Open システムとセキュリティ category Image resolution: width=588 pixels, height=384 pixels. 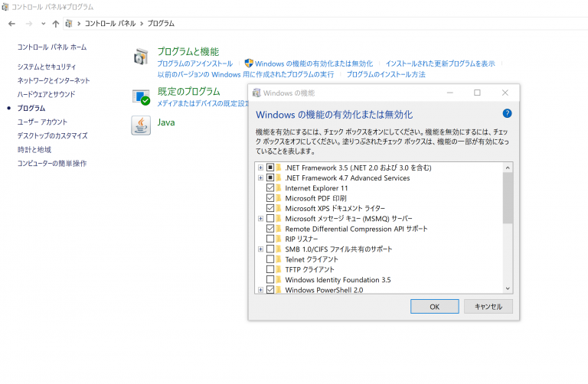click(x=47, y=67)
